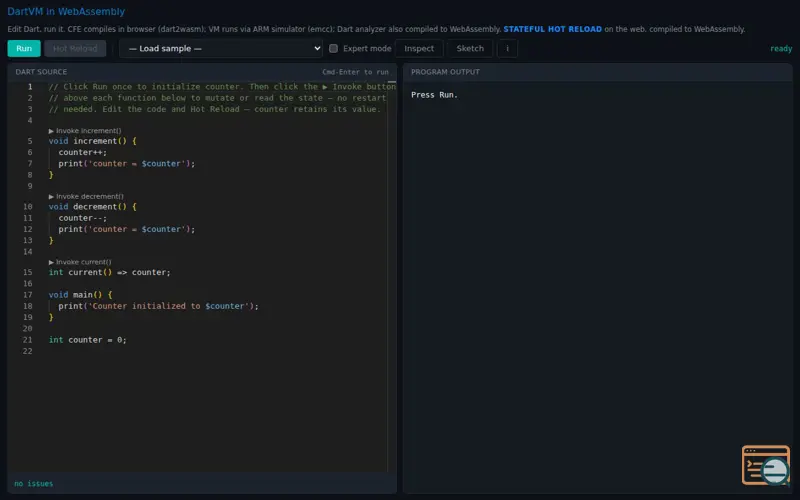Image resolution: width=800 pixels, height=500 pixels.
Task: Click line number 1 in the gutter
Action: [30, 87]
